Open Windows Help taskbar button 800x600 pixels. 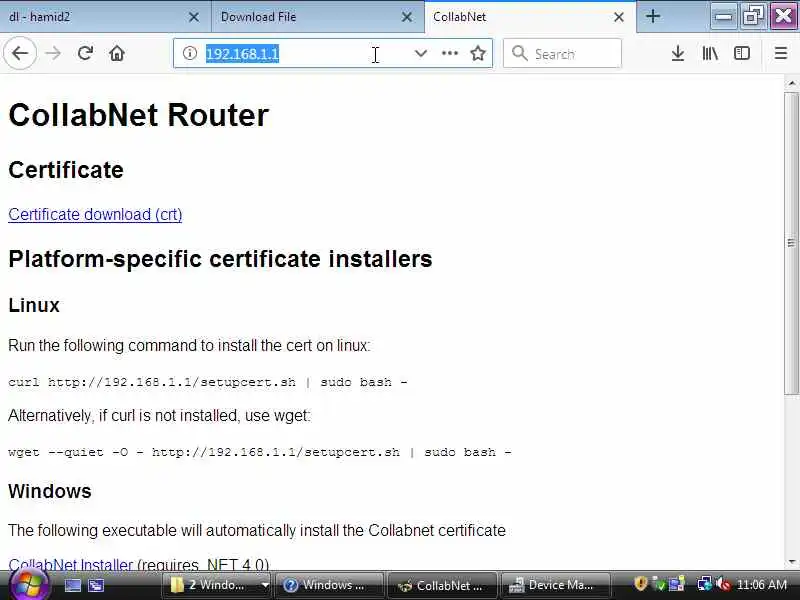tap(330, 585)
